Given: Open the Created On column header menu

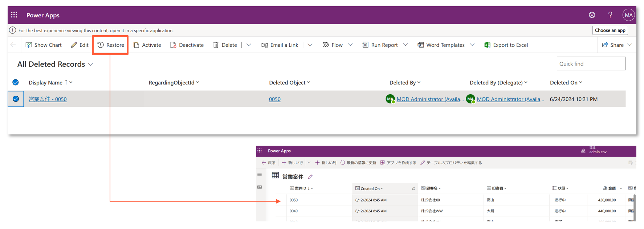Looking at the screenshot, I should pos(369,188).
